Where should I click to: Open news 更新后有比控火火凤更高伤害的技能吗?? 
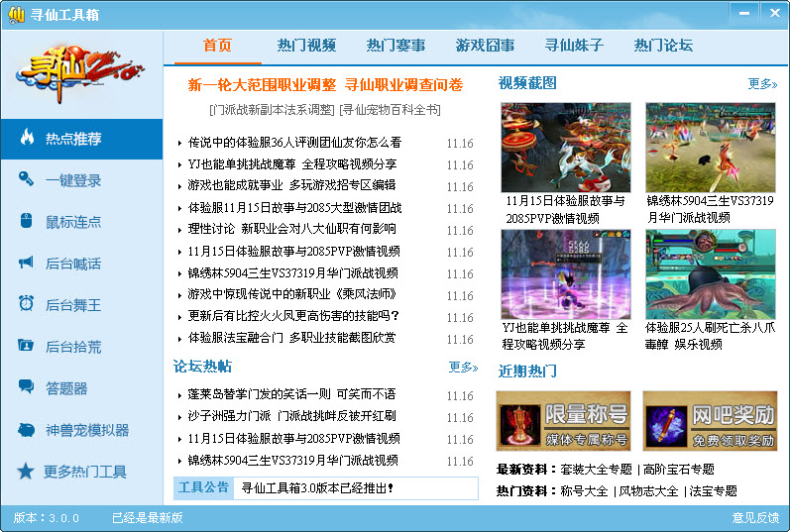pyautogui.click(x=293, y=316)
